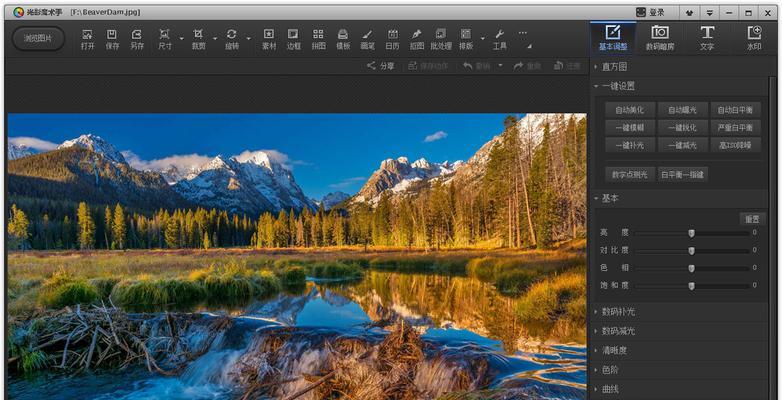The height and width of the screenshot is (400, 782).
Task: Switch to the 文字 (Text) tab
Action: pos(707,37)
